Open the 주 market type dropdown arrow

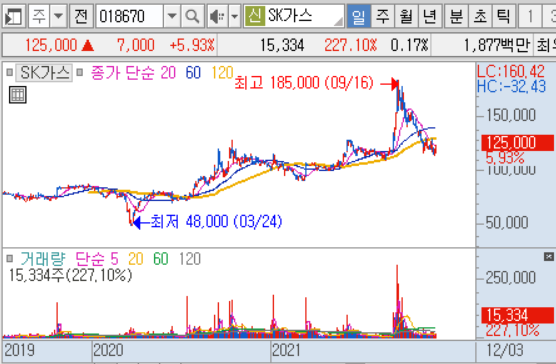click(58, 16)
